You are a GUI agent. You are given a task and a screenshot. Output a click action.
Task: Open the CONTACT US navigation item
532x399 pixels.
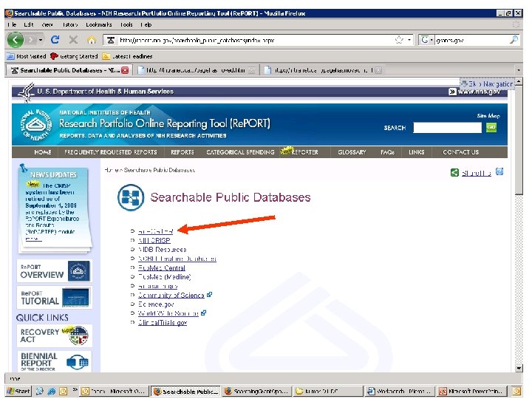[460, 152]
